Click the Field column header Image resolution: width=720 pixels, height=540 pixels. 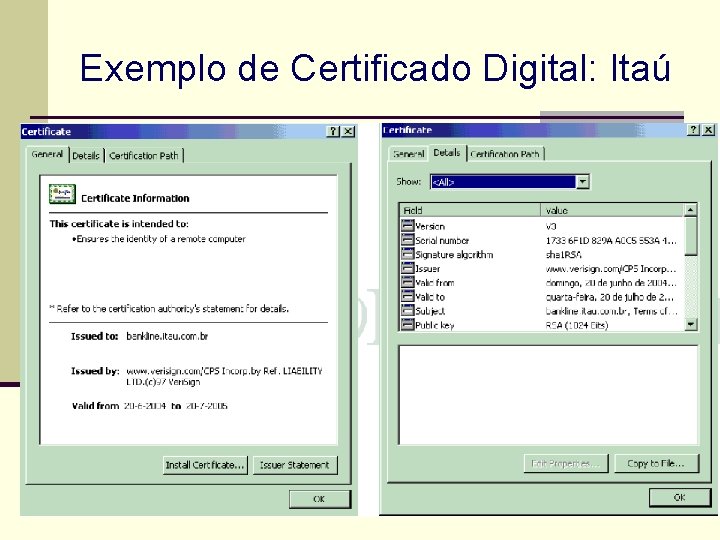(x=470, y=210)
